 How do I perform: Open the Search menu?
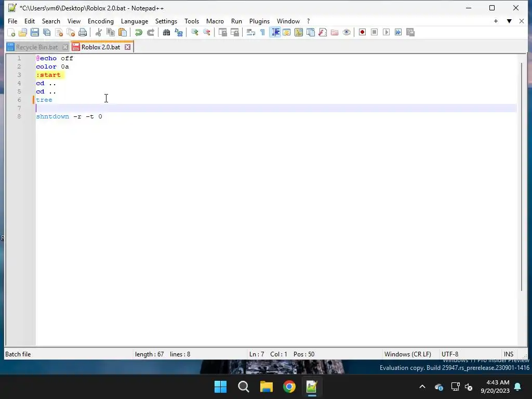[51, 21]
